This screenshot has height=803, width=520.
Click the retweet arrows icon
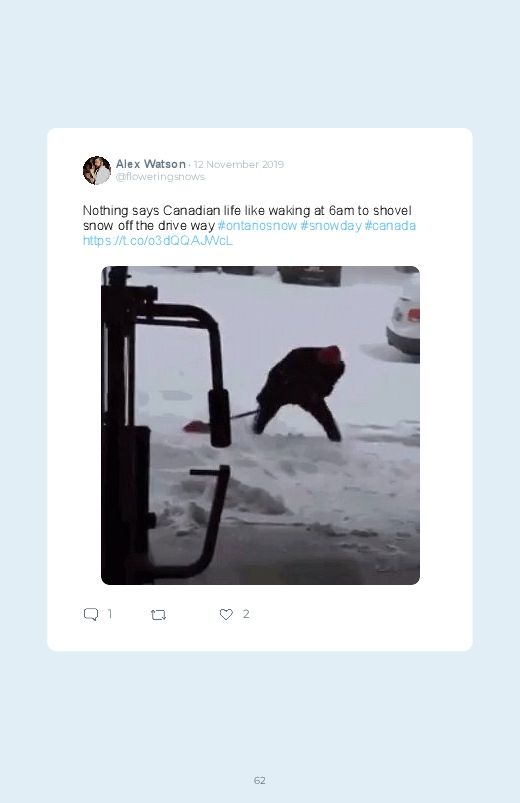click(158, 615)
